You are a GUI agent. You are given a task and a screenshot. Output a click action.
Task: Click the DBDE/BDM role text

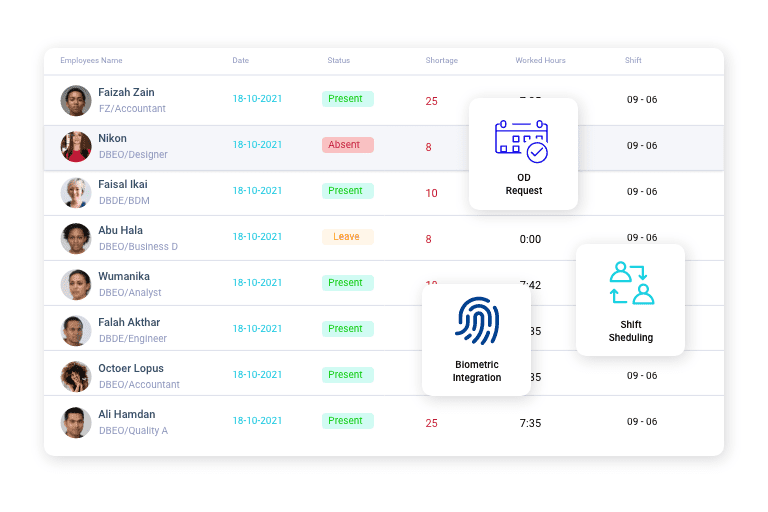(x=124, y=201)
